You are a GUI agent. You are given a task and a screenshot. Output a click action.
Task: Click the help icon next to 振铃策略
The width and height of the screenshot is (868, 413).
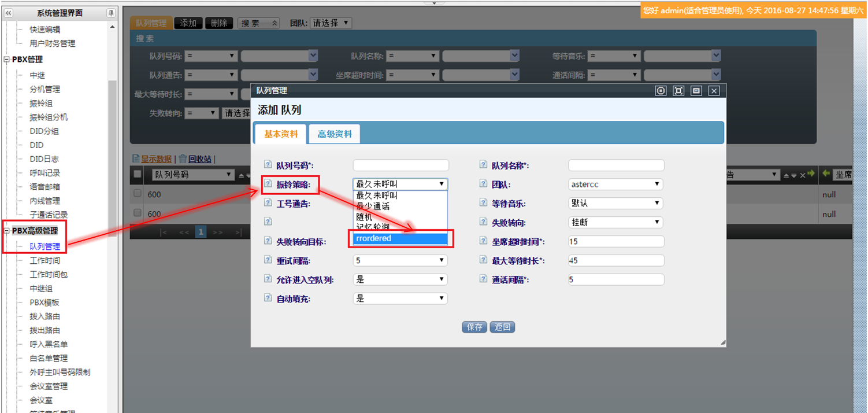pos(268,184)
